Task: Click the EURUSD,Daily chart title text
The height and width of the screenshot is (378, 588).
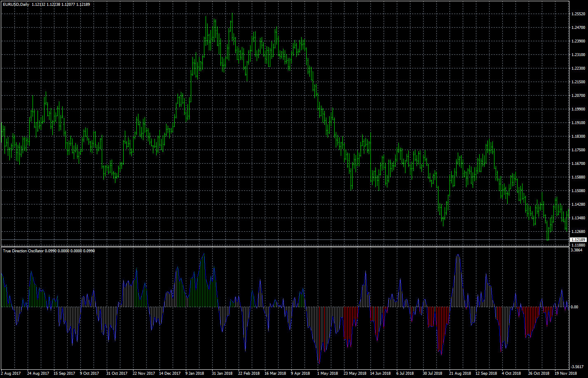Action: click(x=16, y=4)
